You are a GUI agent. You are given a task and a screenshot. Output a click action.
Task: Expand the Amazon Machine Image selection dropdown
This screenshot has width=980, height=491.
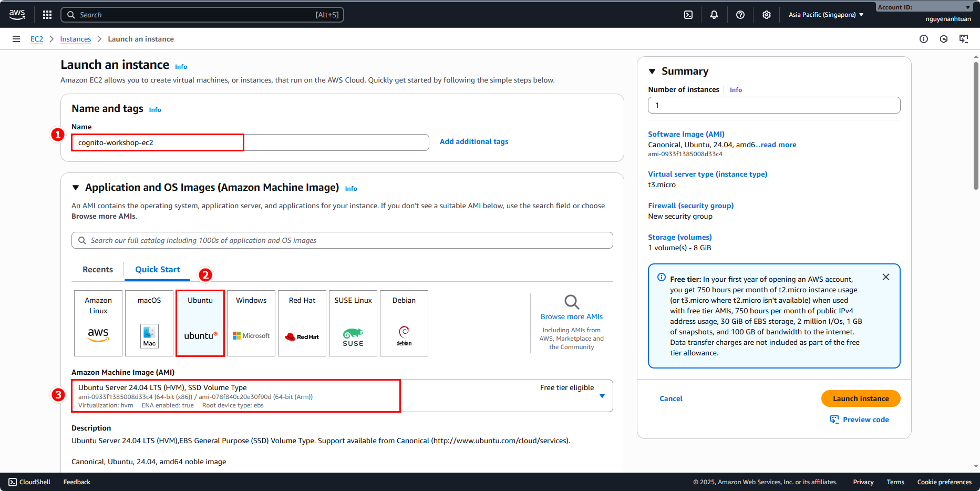click(602, 396)
